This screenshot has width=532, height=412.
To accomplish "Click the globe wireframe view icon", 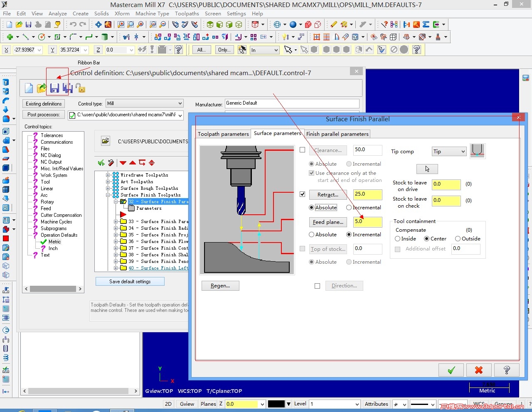I will point(277,25).
